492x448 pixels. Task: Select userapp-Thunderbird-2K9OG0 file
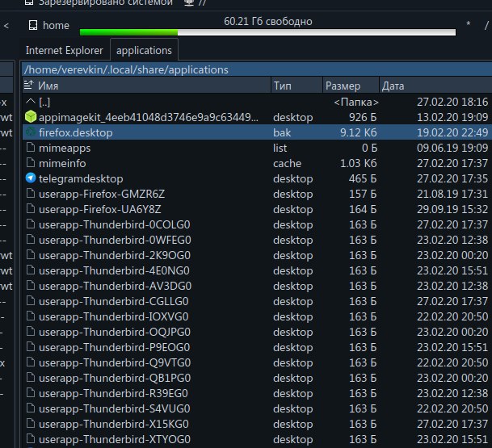click(x=257, y=255)
